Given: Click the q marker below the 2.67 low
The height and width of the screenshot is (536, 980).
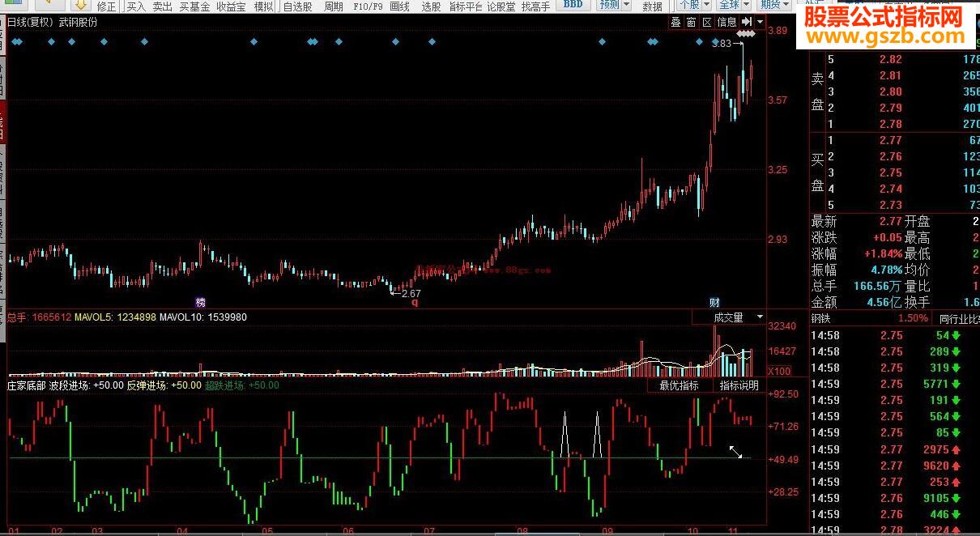Looking at the screenshot, I should [x=415, y=301].
